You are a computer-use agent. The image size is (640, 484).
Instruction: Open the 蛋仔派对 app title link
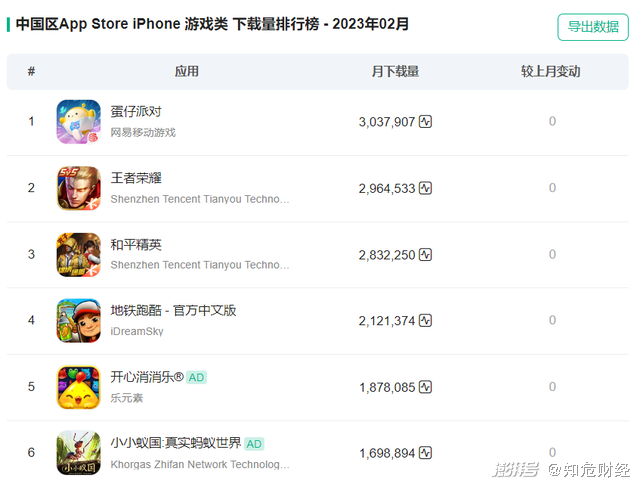pyautogui.click(x=136, y=111)
